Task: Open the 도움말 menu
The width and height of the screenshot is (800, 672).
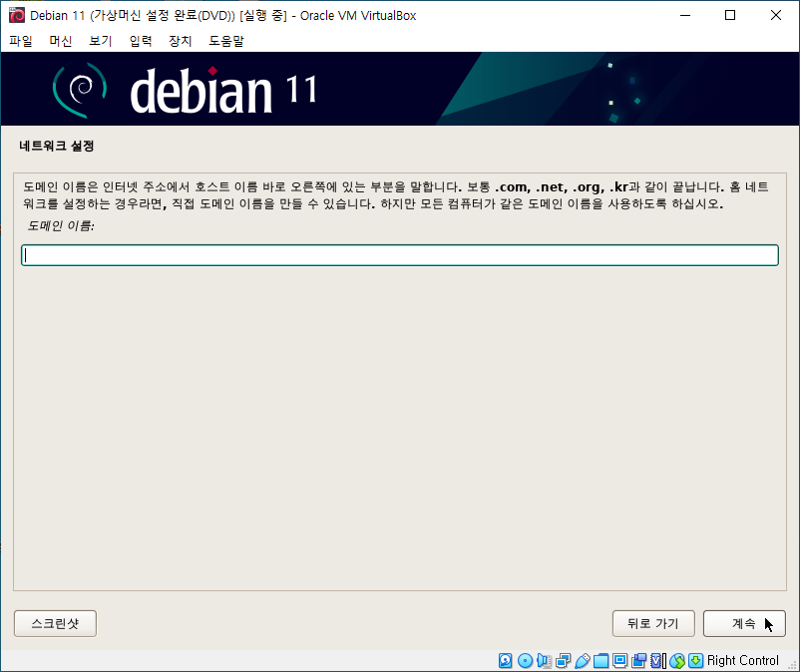Action: pyautogui.click(x=226, y=41)
